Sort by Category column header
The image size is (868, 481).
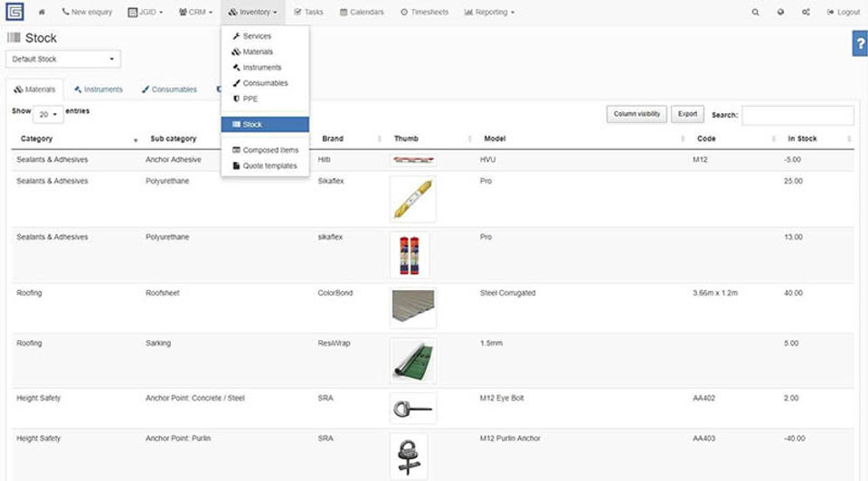click(x=76, y=138)
